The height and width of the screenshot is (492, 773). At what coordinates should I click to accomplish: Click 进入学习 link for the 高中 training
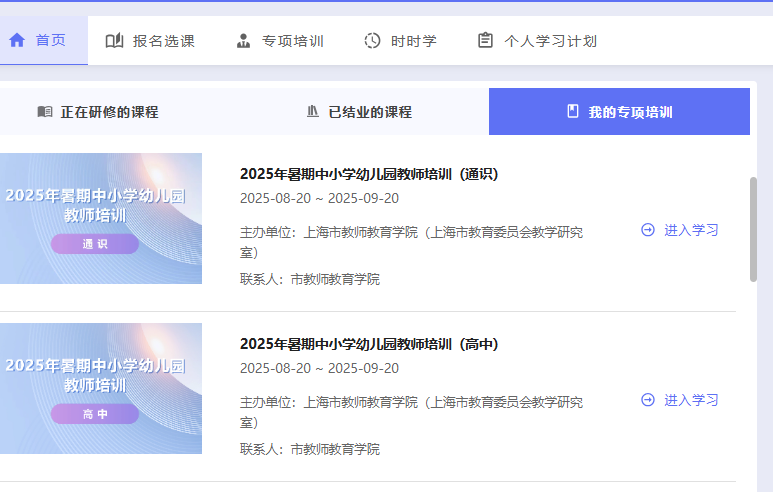pyautogui.click(x=691, y=400)
